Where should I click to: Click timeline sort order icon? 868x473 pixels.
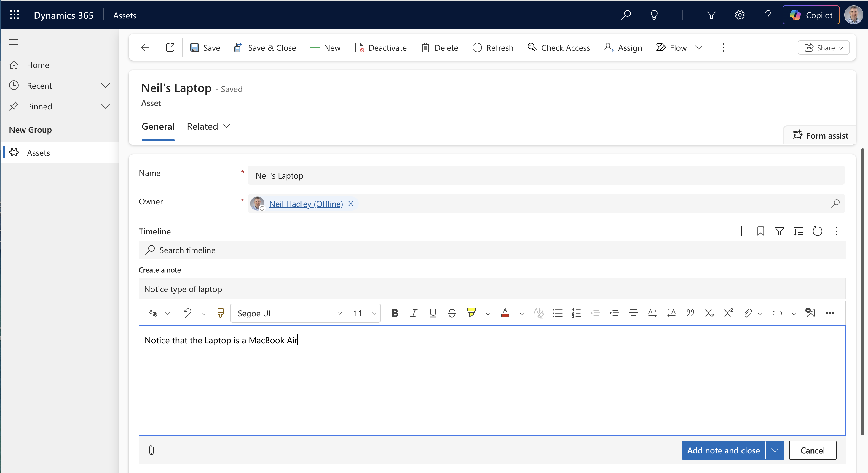[x=799, y=231]
